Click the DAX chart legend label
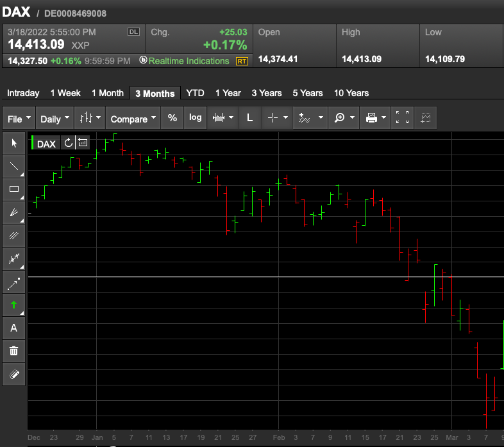The height and width of the screenshot is (447, 504). click(46, 144)
